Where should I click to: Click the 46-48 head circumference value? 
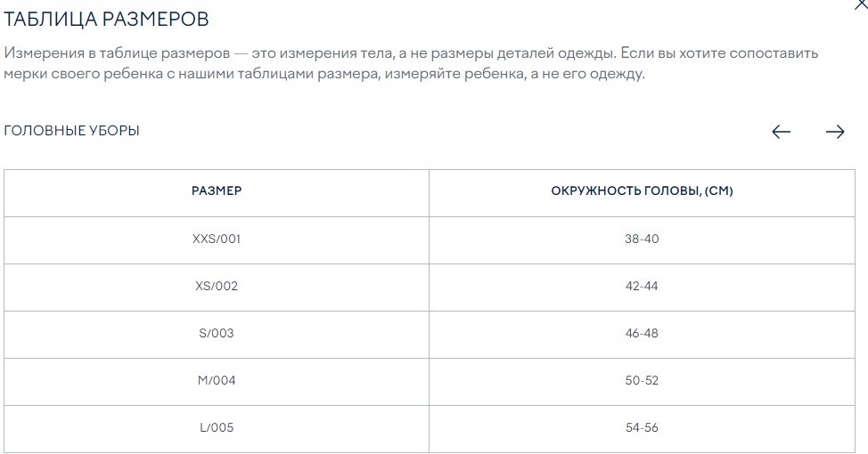[x=642, y=333]
